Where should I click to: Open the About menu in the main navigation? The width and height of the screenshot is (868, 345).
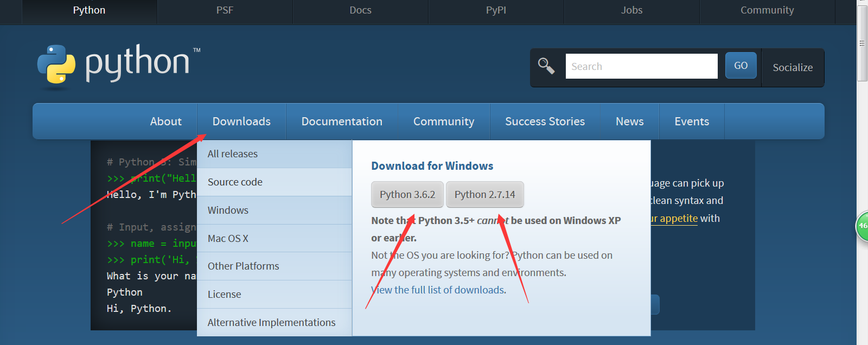(x=166, y=122)
